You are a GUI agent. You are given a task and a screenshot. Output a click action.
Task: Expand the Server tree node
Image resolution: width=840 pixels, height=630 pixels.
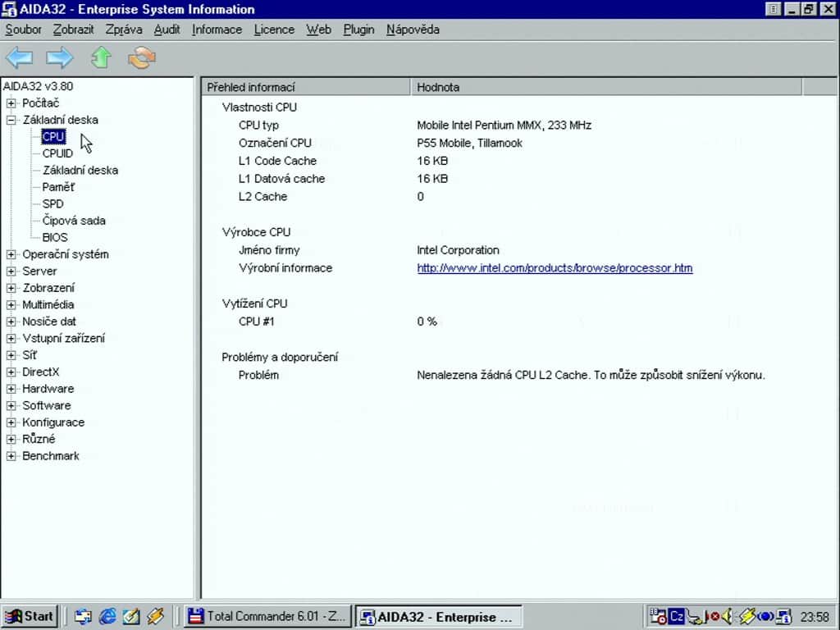coord(11,271)
